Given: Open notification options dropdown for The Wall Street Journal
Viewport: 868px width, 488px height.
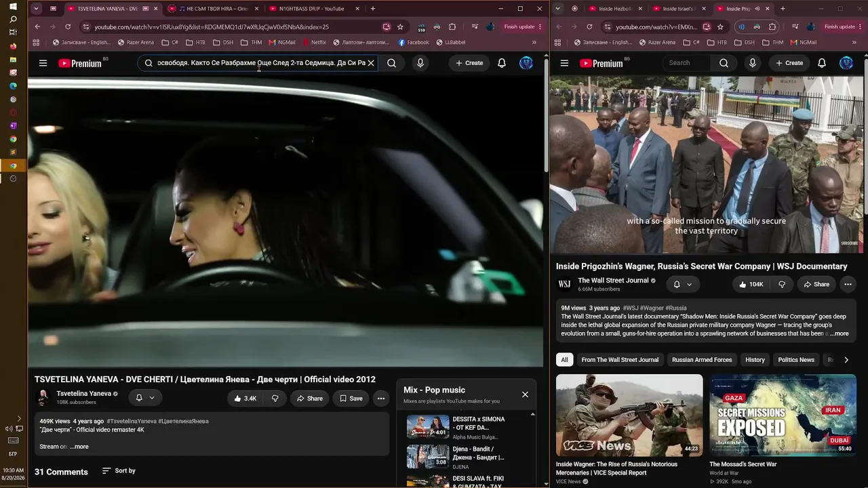Looking at the screenshot, I should [682, 285].
